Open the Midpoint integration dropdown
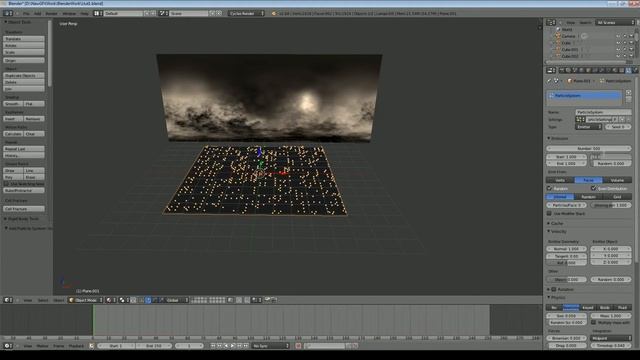 611,338
